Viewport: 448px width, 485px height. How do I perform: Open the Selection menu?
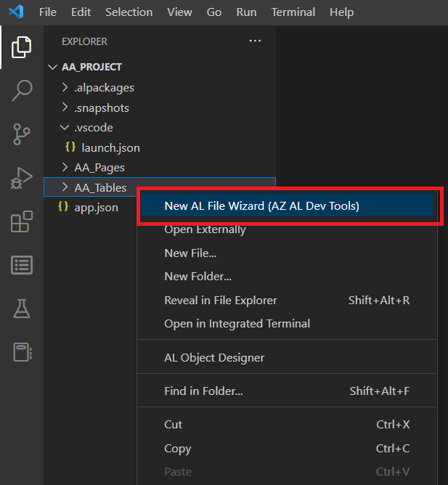[x=129, y=12]
